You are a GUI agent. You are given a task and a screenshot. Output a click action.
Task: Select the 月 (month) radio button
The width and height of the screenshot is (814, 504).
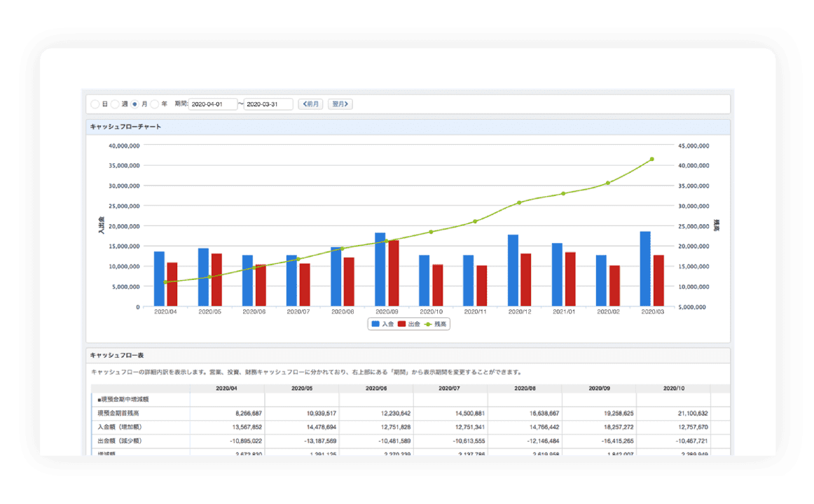pos(135,104)
